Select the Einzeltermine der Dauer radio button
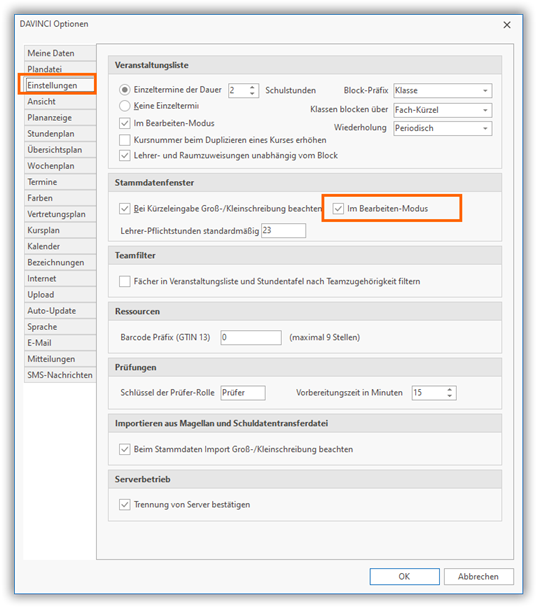This screenshot has height=608, width=537. click(x=124, y=90)
